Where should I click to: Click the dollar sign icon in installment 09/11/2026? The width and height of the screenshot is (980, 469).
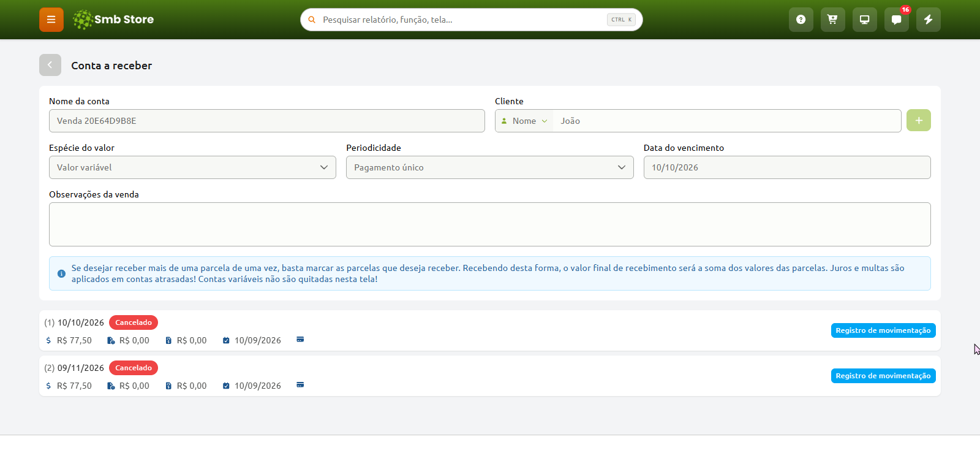click(48, 386)
